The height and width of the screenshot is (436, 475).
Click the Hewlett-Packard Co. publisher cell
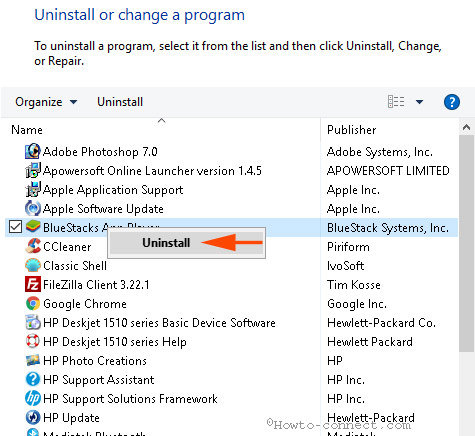[381, 323]
